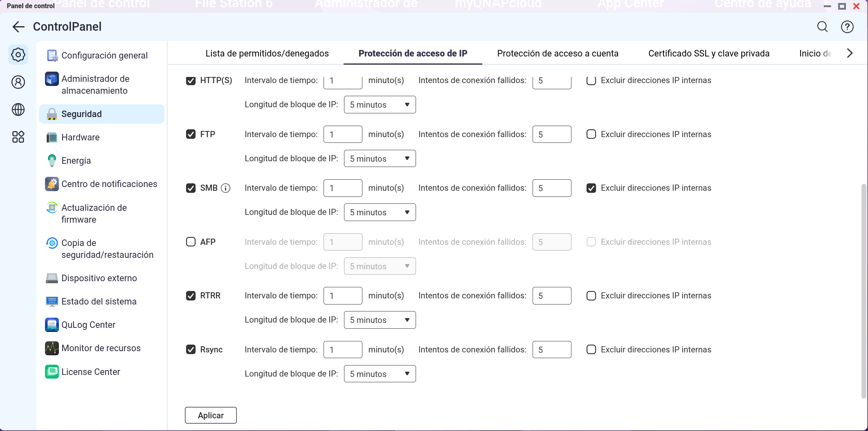The image size is (868, 431).
Task: Uncheck the FTP protocol checkbox
Action: click(x=191, y=134)
